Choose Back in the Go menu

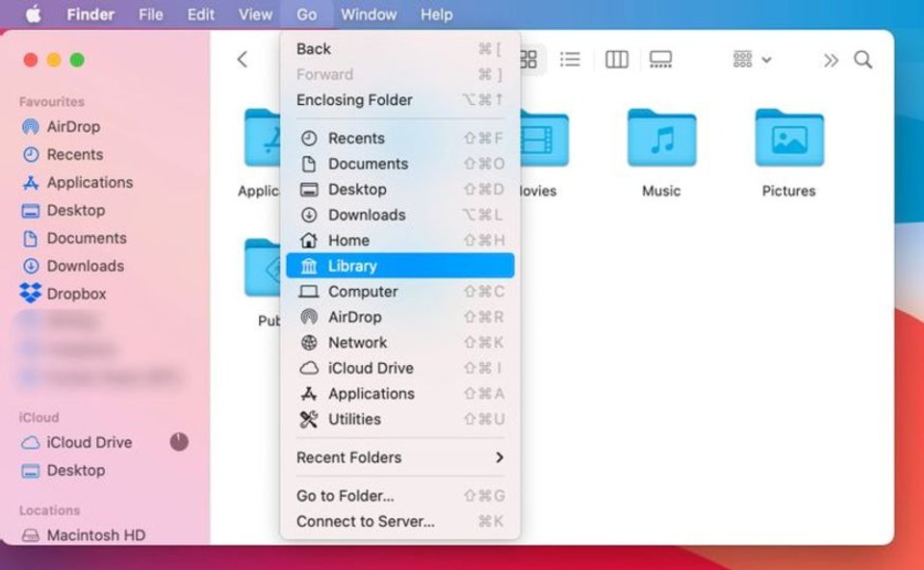point(400,49)
